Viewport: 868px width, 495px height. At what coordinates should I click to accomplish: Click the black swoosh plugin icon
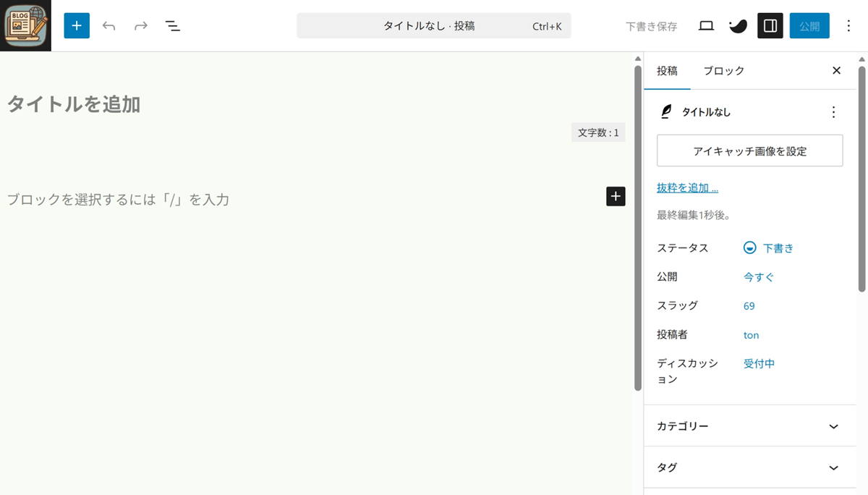point(738,26)
